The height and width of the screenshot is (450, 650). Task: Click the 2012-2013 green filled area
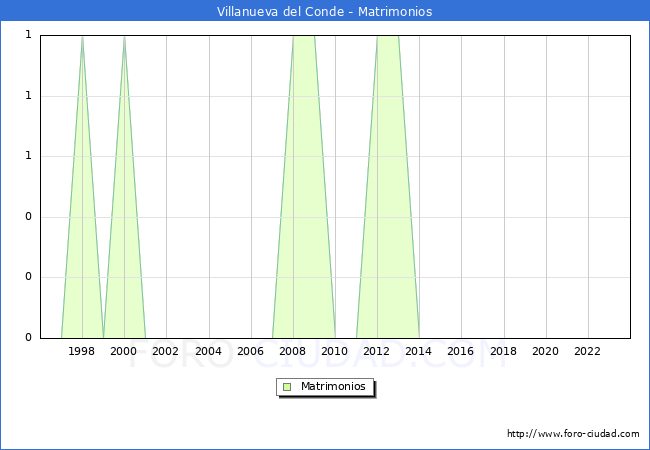point(388,186)
